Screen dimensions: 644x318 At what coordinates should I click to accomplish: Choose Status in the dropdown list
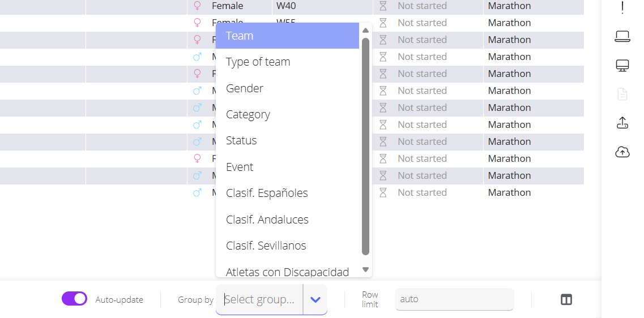[288, 141]
